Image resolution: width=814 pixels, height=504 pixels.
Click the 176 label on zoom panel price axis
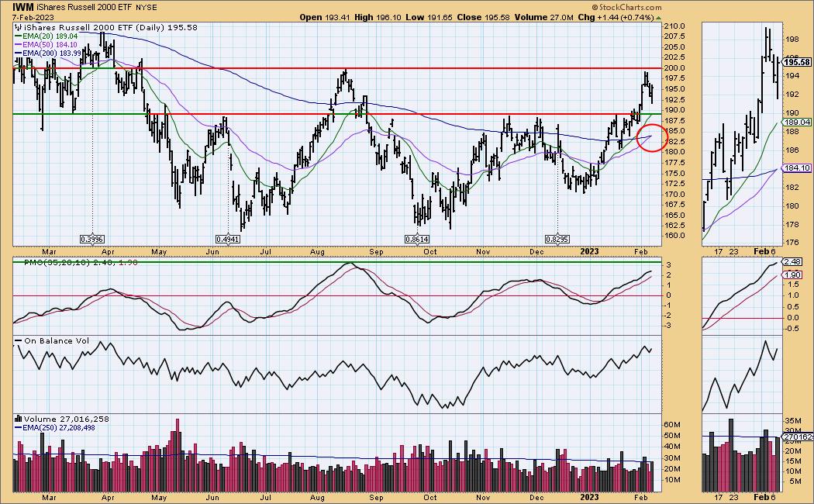pos(792,243)
